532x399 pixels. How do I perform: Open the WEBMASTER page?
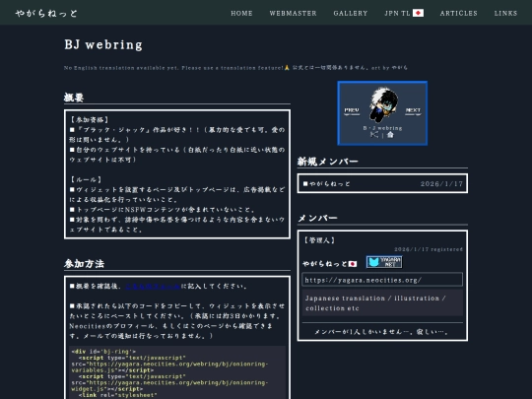coord(294,13)
